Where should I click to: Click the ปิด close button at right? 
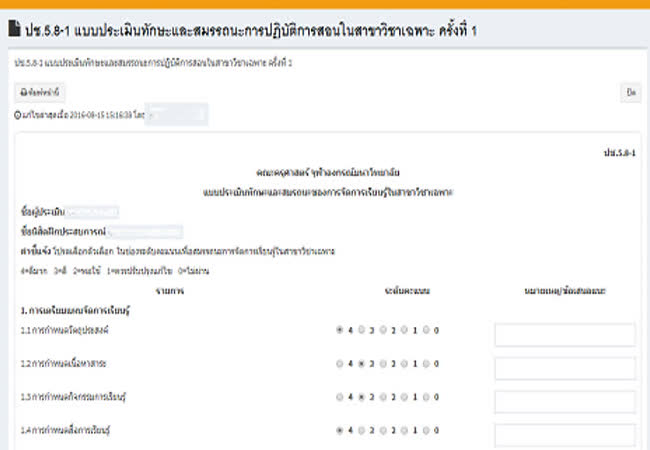[630, 92]
